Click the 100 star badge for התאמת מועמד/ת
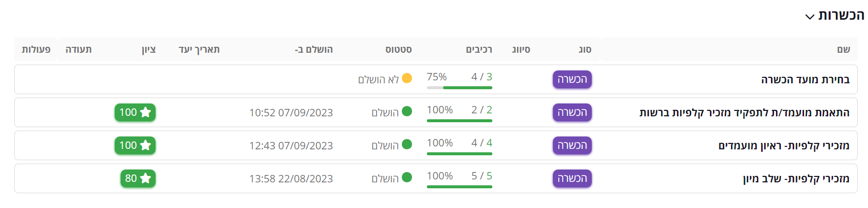This screenshot has height=208, width=868. pyautogui.click(x=135, y=112)
